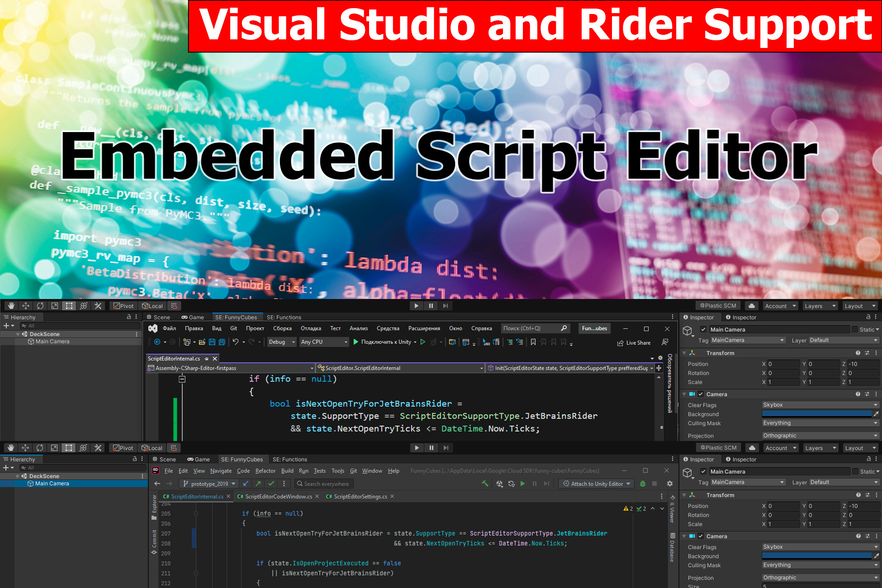Click the Live Share button in Visual Studio
This screenshot has width=882, height=588.
coord(634,342)
